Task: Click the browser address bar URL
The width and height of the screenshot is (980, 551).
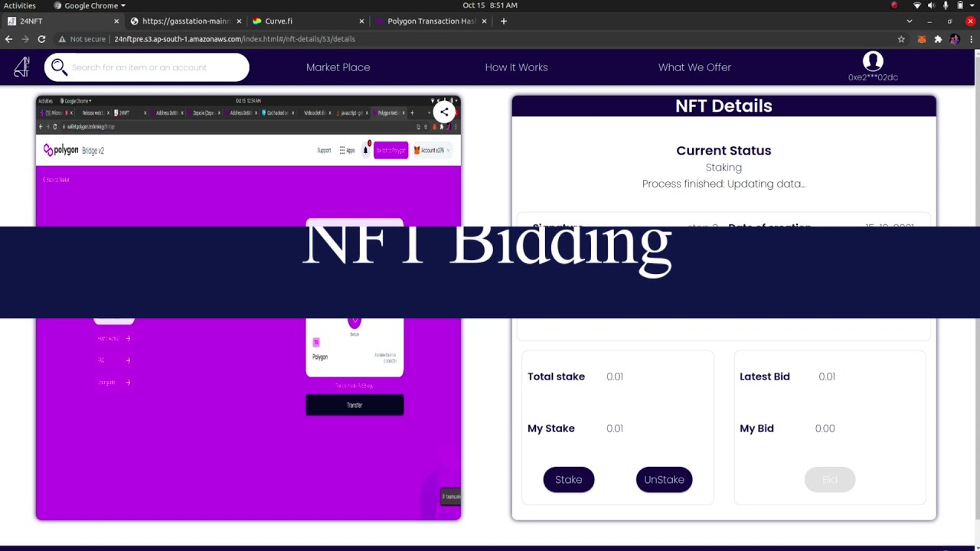Action: [x=234, y=39]
